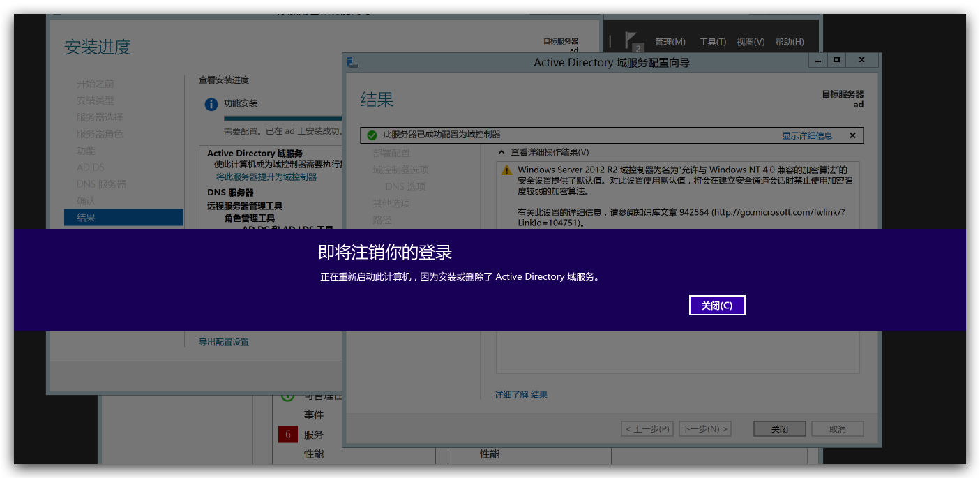Viewport: 980px width, 478px height.
Task: Open the 管理(M) menu
Action: [670, 42]
